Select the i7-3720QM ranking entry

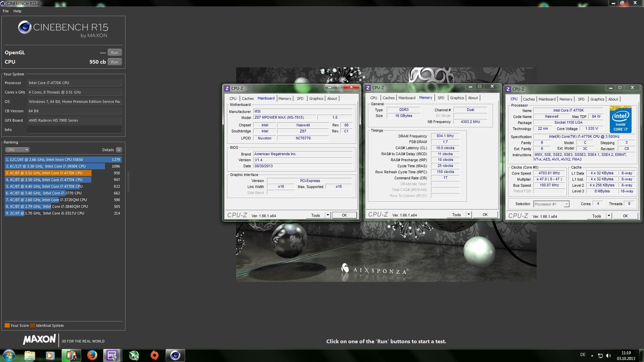click(x=63, y=200)
